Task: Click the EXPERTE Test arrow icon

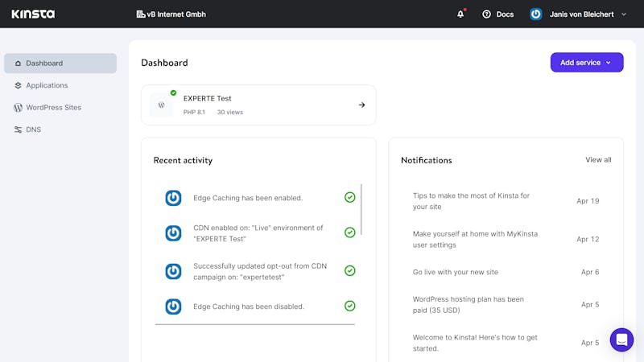Action: coord(361,105)
